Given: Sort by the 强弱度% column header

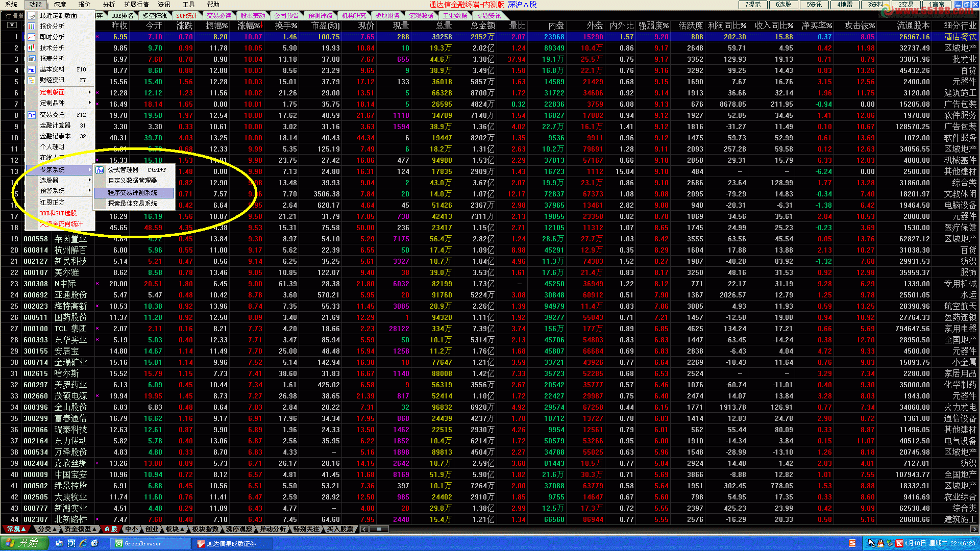Looking at the screenshot, I should coord(653,26).
